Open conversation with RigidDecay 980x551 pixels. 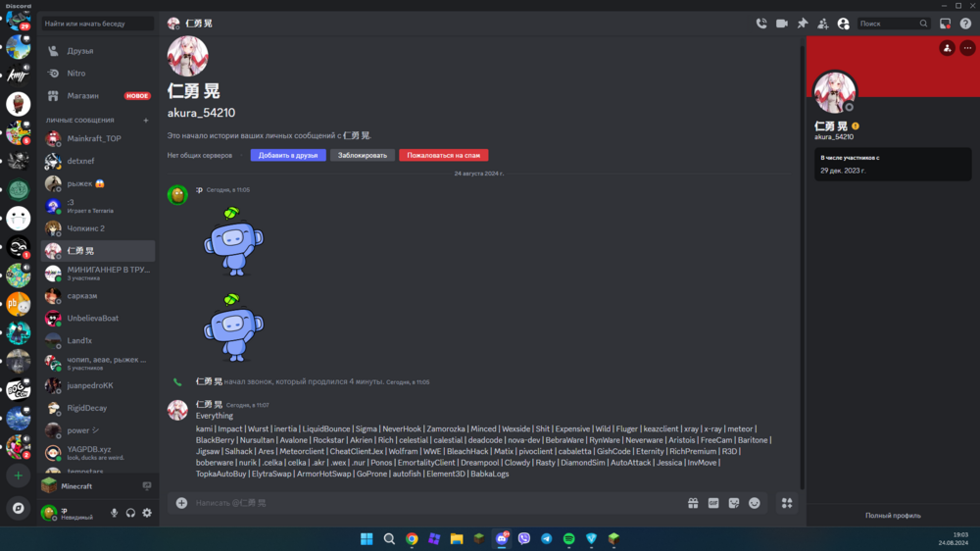point(97,408)
